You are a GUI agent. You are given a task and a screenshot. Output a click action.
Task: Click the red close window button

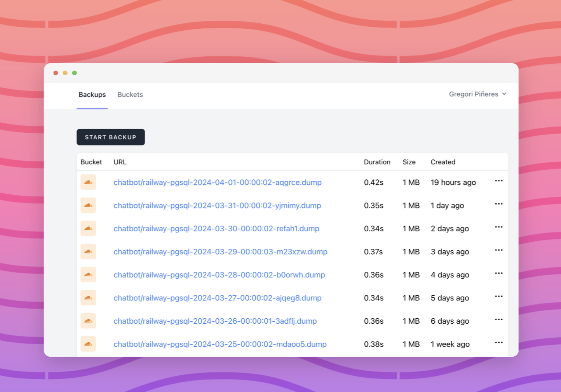coord(56,73)
